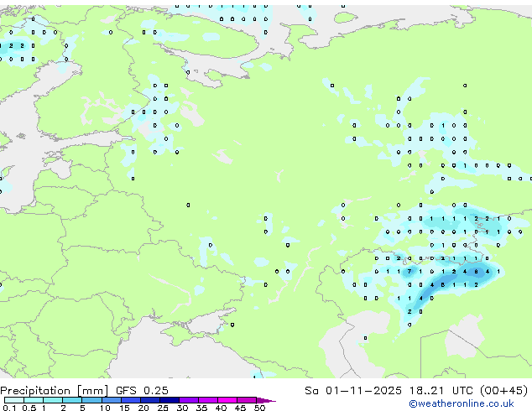Select the 45–50 mm legend swatch
Image resolution: width=532 pixels, height=411 pixels.
point(247,400)
